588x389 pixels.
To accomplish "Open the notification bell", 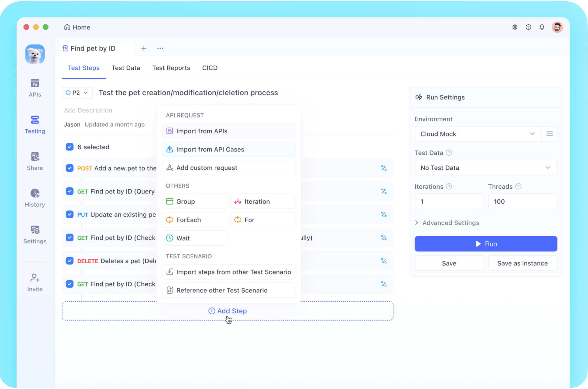I will pos(541,27).
